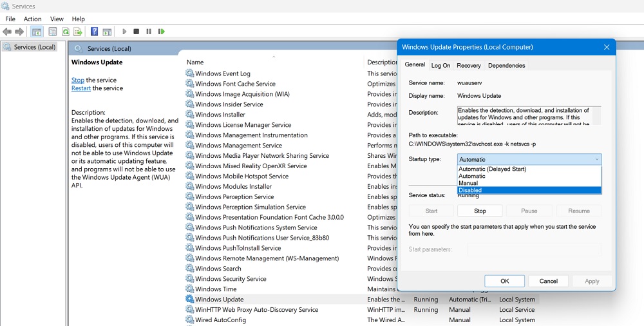The height and width of the screenshot is (326, 644).
Task: Select Windows Mobile Hotspot Service row
Action: tap(241, 176)
